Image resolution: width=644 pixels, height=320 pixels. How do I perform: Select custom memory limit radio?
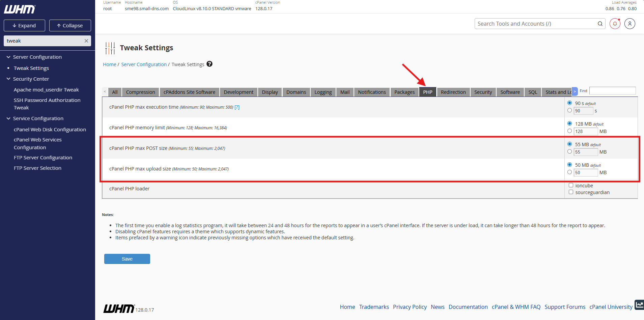click(570, 131)
